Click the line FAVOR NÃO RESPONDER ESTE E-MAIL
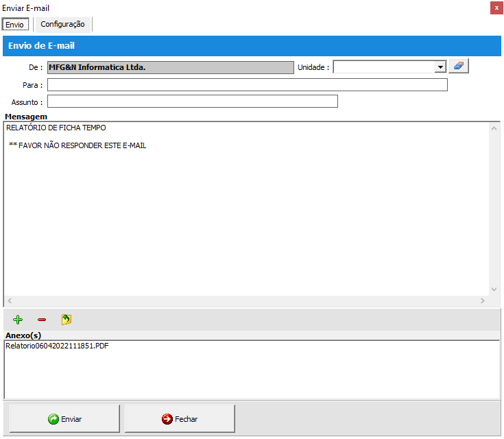The image size is (504, 439). coord(77,145)
